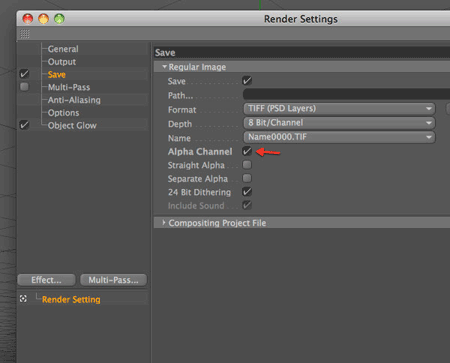450x363 pixels.
Task: Select Anti-Aliasing in the settings list
Action: coord(74,100)
